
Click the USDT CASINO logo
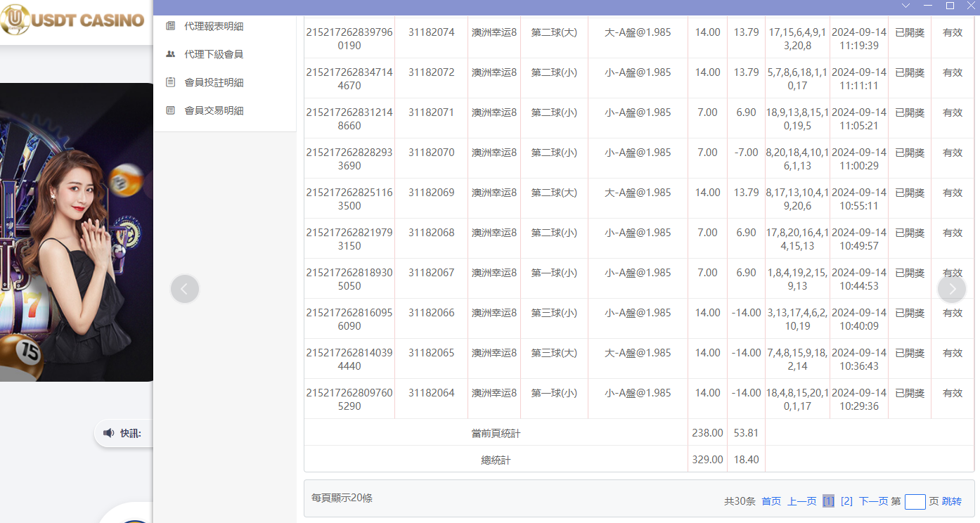coord(72,20)
